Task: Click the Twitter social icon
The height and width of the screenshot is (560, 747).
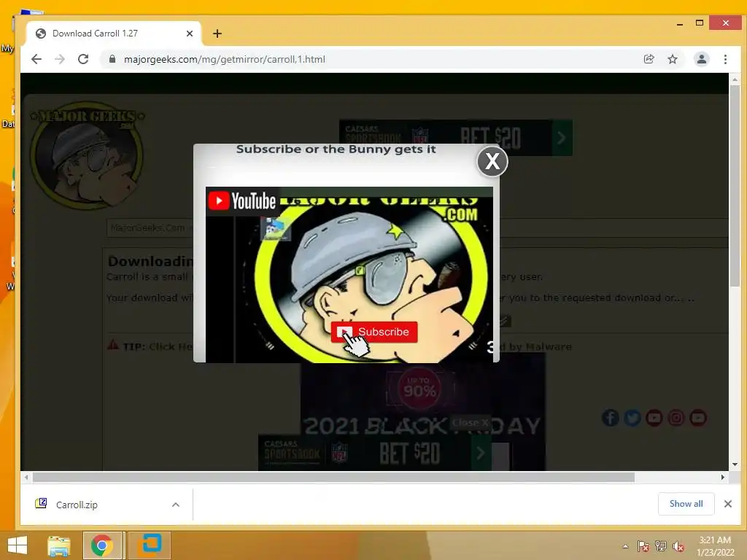Action: [x=632, y=418]
